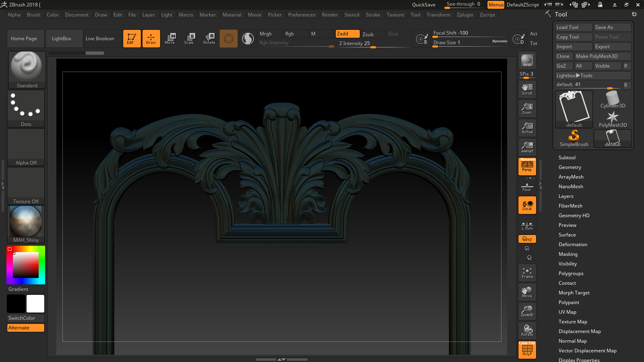
Task: Select the Move tool in top toolbar
Action: [170, 39]
